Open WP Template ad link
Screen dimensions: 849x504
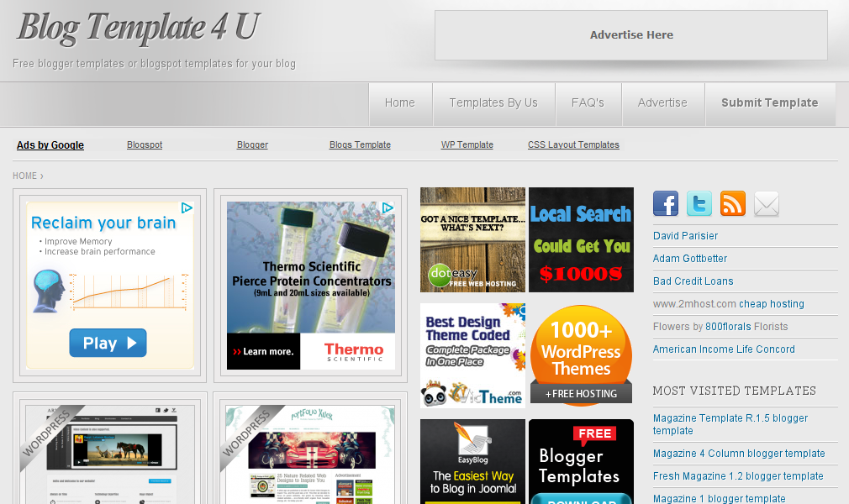(467, 145)
